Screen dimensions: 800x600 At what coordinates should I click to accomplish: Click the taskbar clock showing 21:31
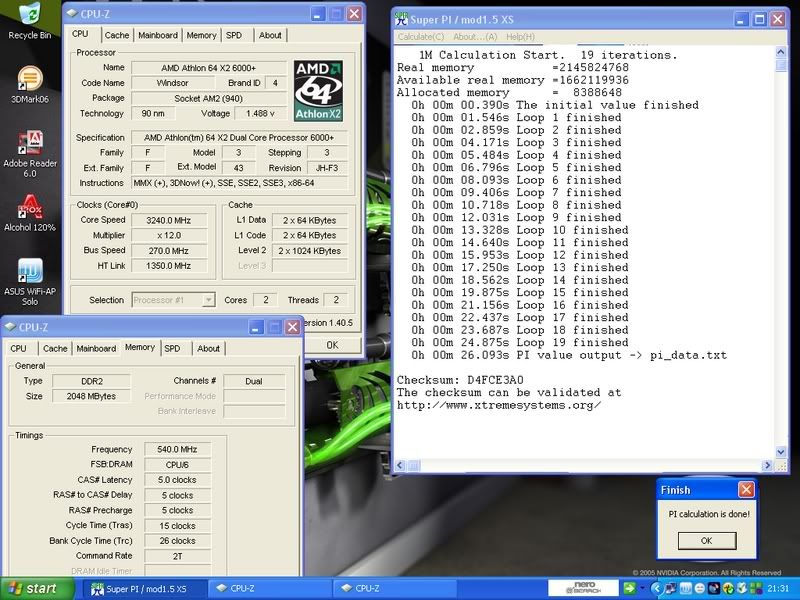coord(778,588)
